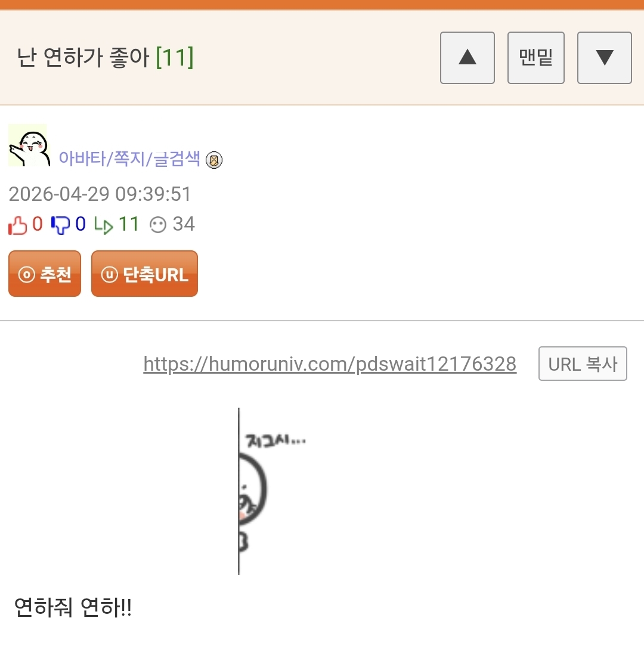Screen dimensions: 644x658
Task: Copy link using URL 복사 button
Action: click(x=583, y=364)
